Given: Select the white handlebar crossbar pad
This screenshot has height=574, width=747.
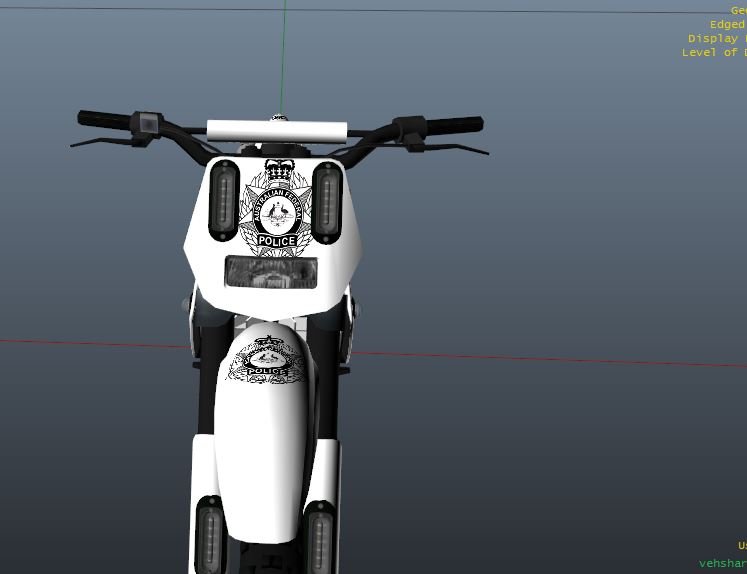Looking at the screenshot, I should [x=277, y=129].
